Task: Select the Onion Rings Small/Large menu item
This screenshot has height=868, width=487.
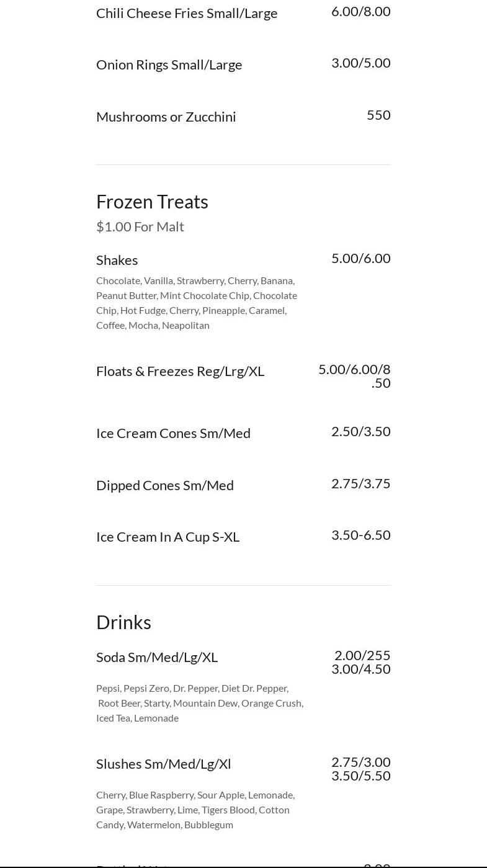Action: [x=169, y=65]
